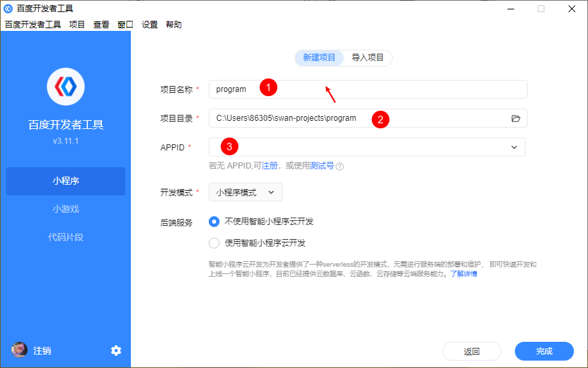Focus the 项目名称 input field
Viewport: 588px width, 368px height.
pyautogui.click(x=368, y=89)
